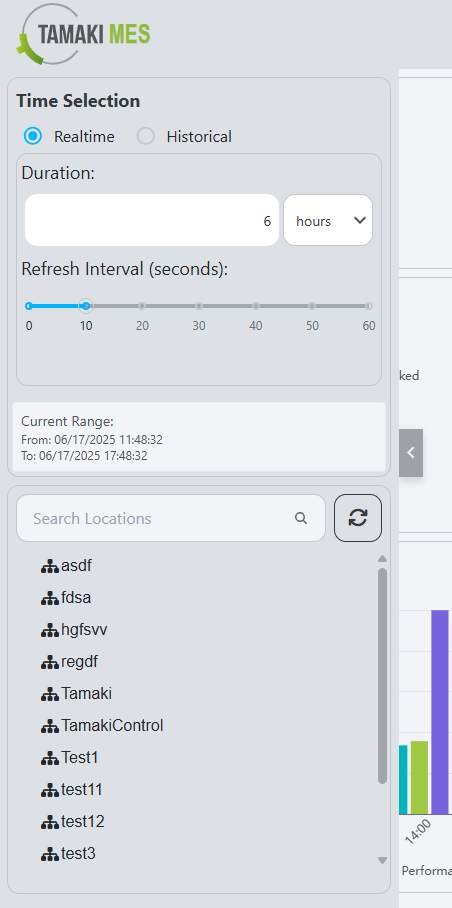Click the To date text in Current Range
Screen dimensions: 452x908
[84, 456]
